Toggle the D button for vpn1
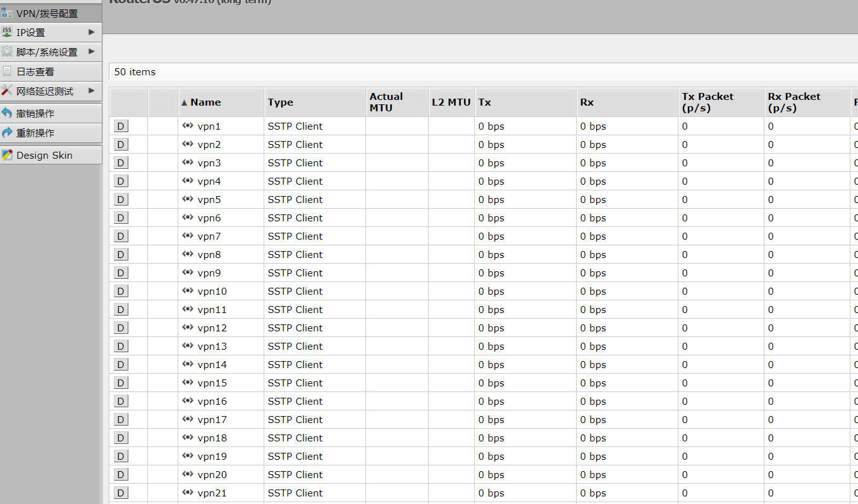Image resolution: width=858 pixels, height=504 pixels. pos(121,126)
